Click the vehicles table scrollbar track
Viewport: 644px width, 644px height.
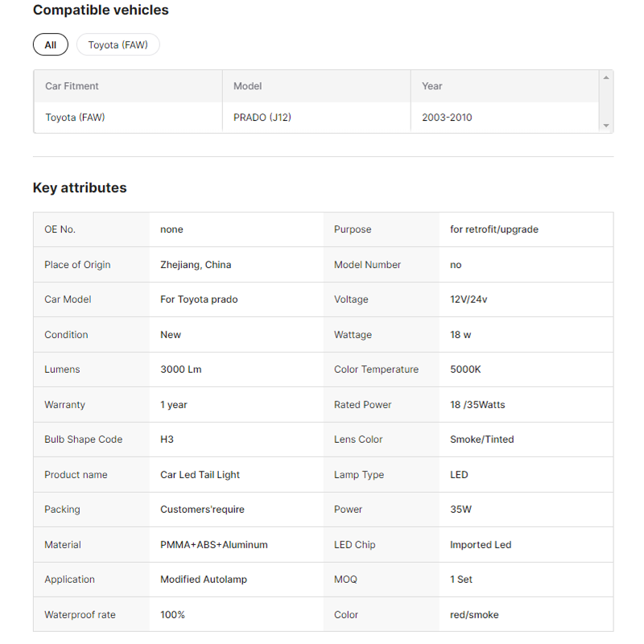(605, 101)
